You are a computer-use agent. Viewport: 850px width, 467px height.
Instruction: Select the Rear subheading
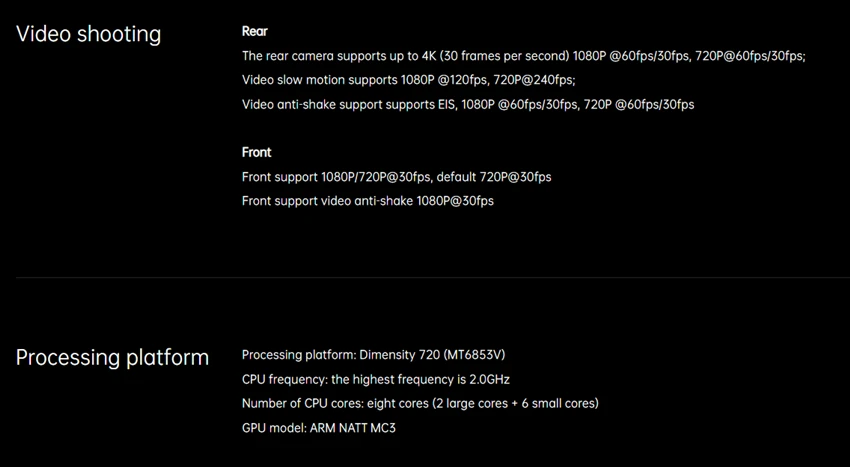coord(255,32)
